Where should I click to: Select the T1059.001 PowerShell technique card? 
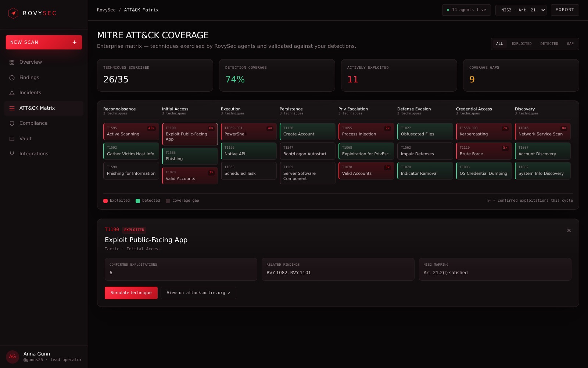click(x=249, y=131)
